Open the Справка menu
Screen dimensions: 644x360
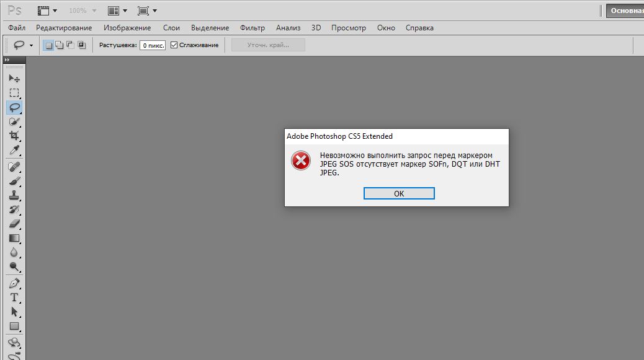pos(420,28)
